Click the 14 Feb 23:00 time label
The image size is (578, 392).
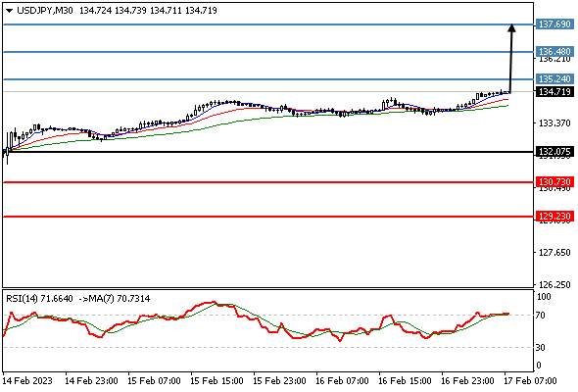[91, 380]
